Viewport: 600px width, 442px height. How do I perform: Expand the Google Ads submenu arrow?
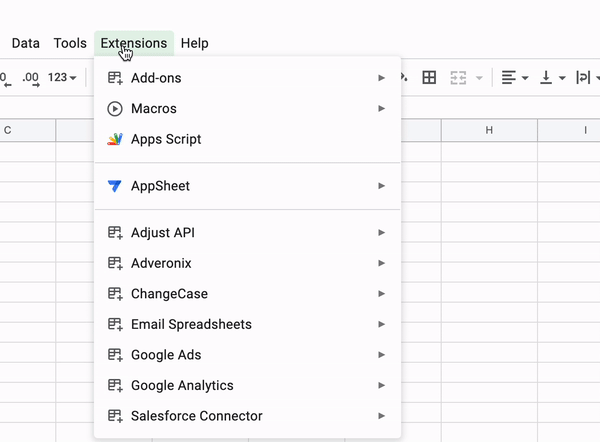[381, 355]
